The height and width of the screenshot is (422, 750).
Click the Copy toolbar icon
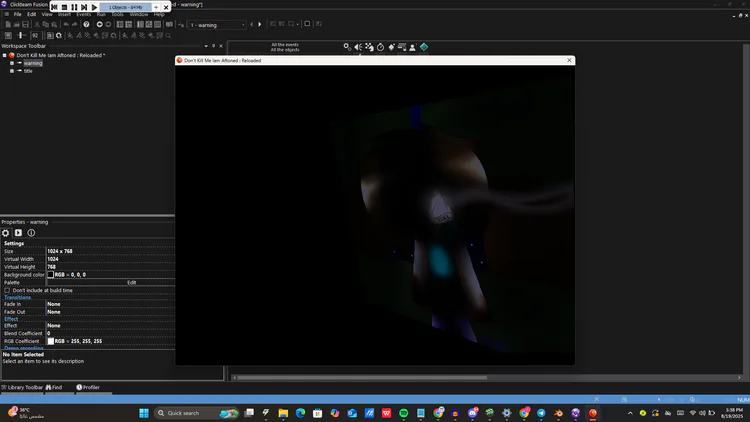click(x=45, y=24)
